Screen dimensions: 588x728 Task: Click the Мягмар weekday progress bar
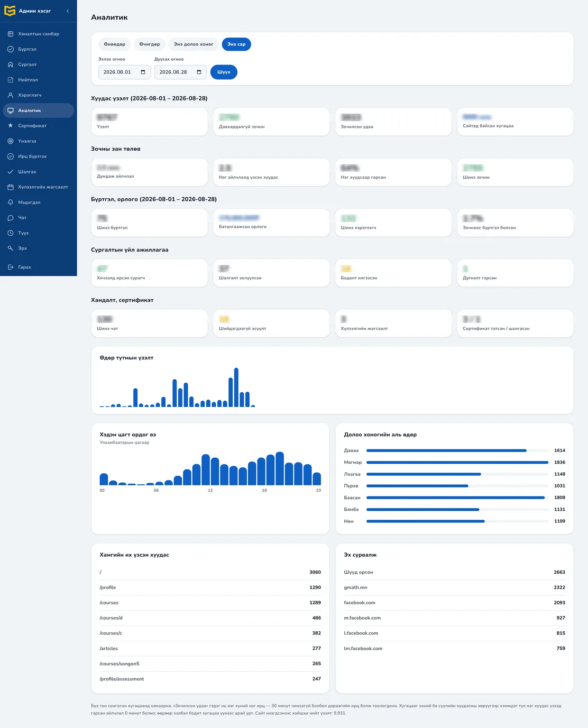coord(458,462)
